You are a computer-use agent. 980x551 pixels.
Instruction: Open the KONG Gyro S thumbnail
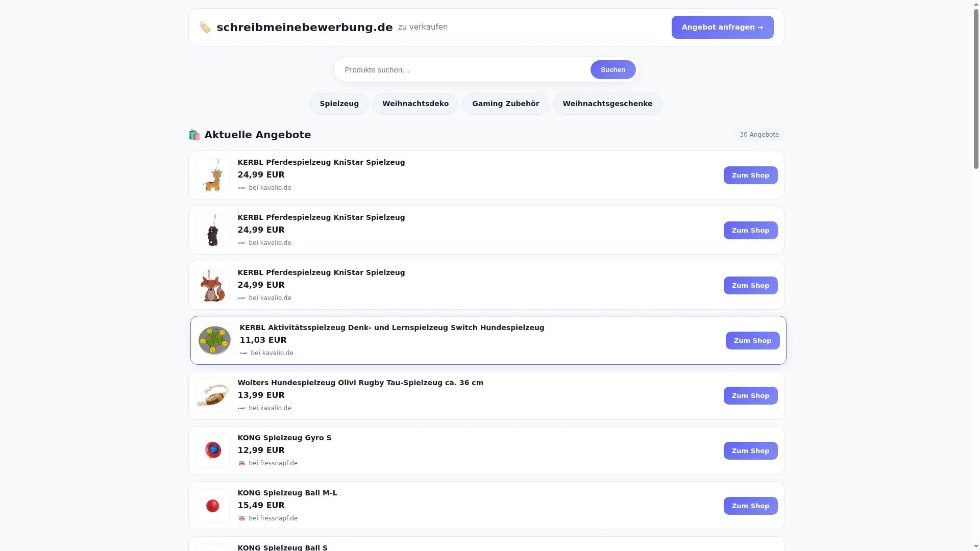pos(213,450)
